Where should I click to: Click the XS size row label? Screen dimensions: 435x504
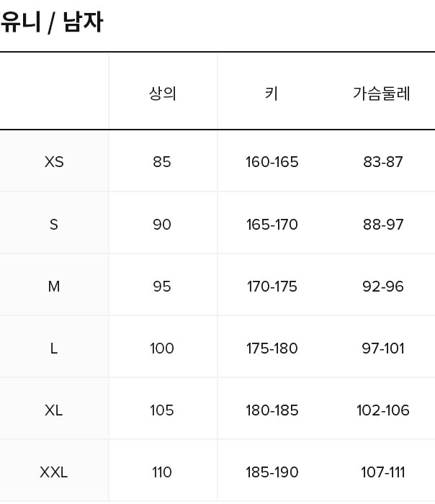coord(54,162)
